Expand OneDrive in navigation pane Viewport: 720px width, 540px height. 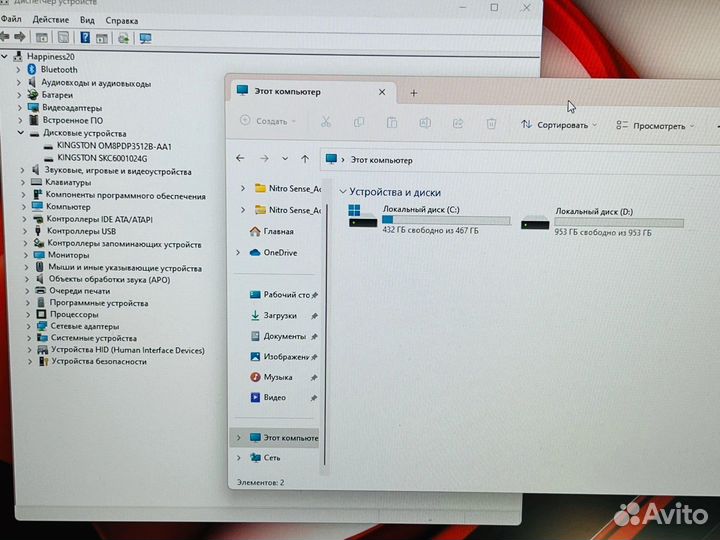(238, 253)
